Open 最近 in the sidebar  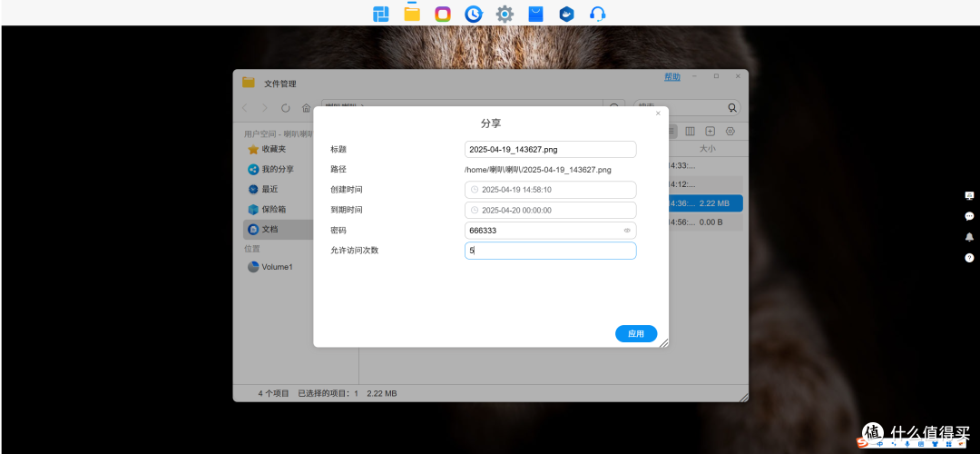[x=264, y=190]
